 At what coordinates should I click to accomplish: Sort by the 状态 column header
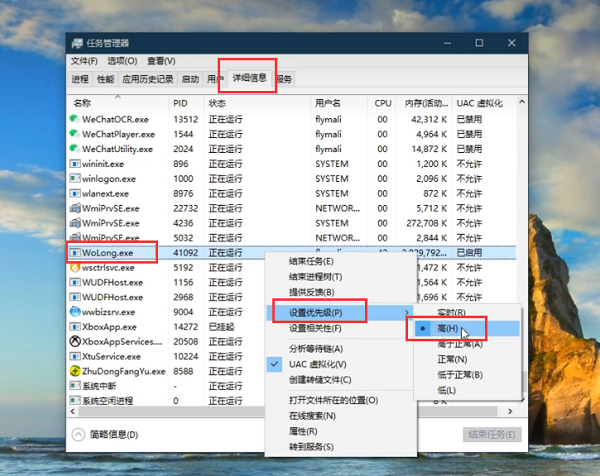[257, 103]
